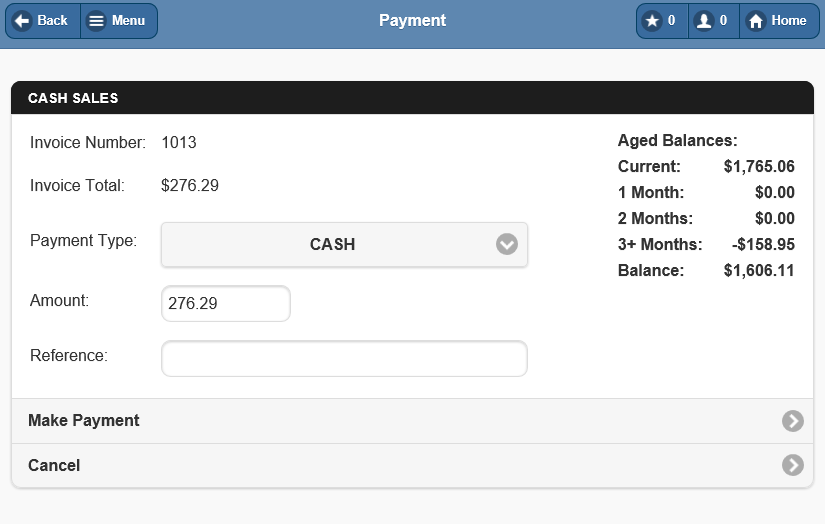Click the Cancel row arrow icon
The width and height of the screenshot is (825, 524).
tap(793, 465)
